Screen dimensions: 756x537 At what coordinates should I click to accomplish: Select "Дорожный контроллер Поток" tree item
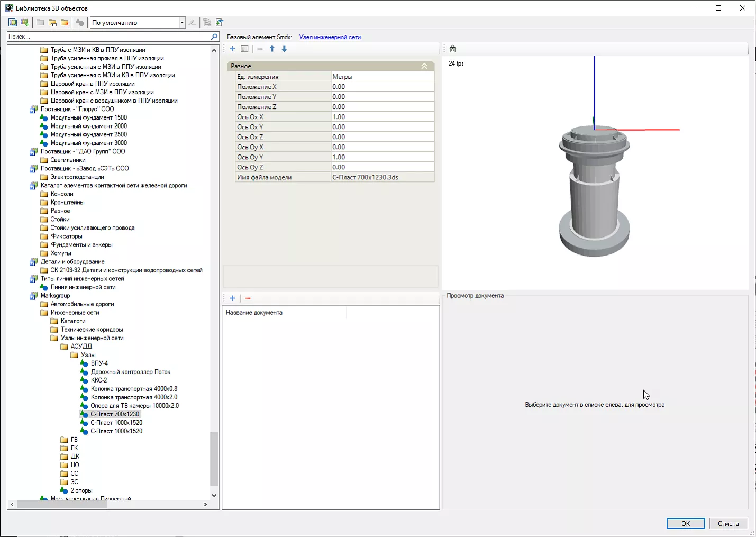tap(130, 372)
